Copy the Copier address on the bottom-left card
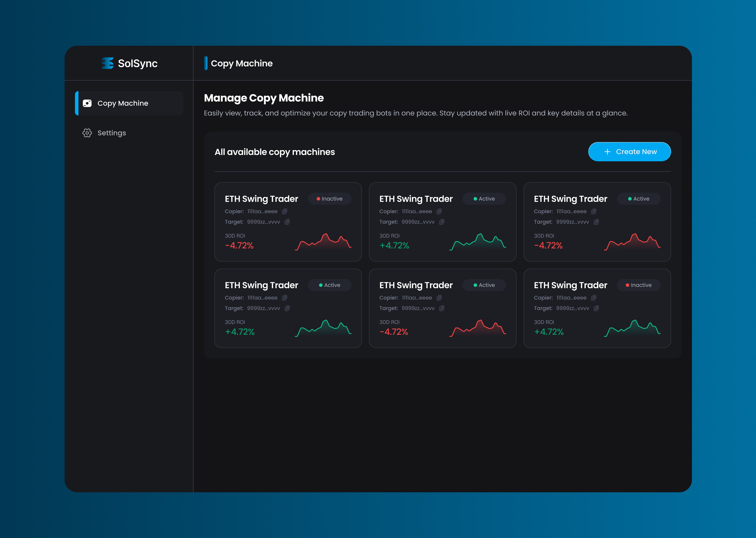The width and height of the screenshot is (756, 538). pos(285,298)
